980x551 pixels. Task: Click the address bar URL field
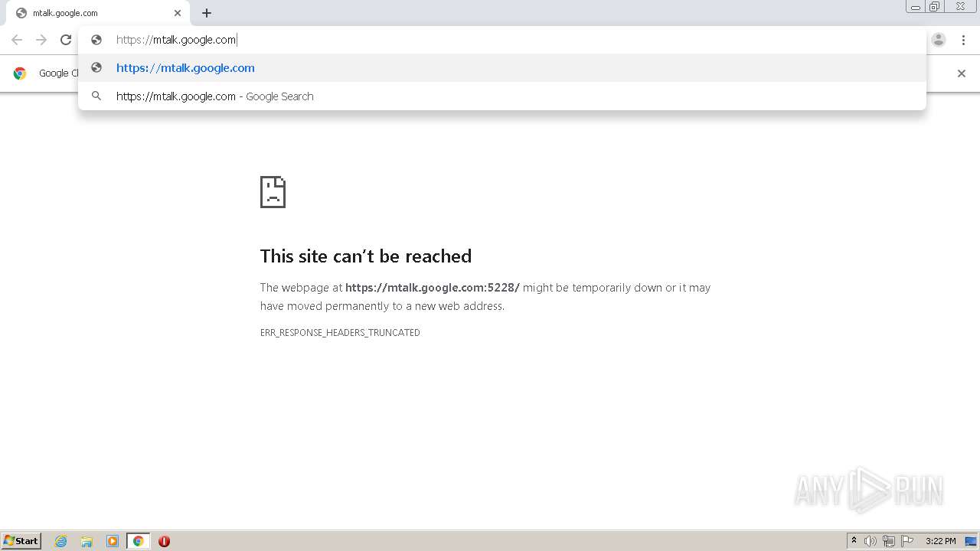[x=502, y=40]
